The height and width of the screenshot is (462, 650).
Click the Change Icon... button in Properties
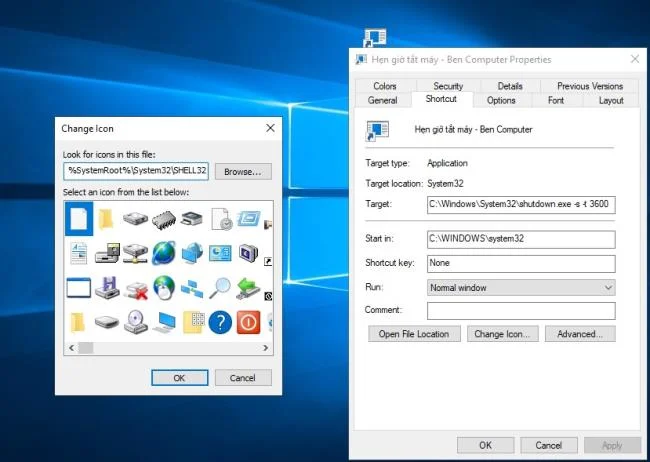coord(502,334)
